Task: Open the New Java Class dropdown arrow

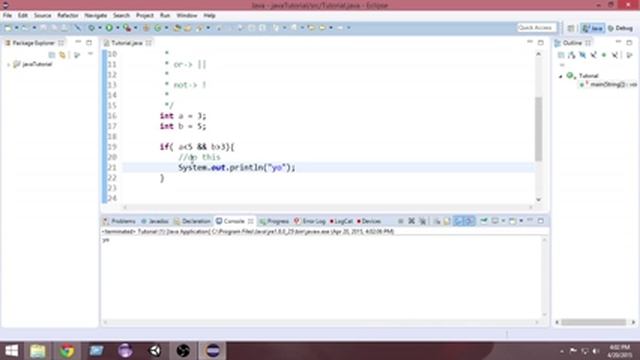Action: coord(166,28)
